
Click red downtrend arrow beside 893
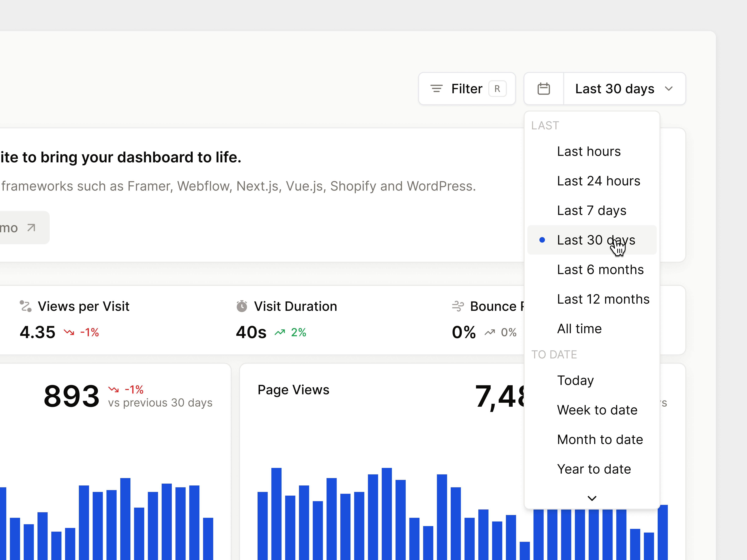pos(113,390)
